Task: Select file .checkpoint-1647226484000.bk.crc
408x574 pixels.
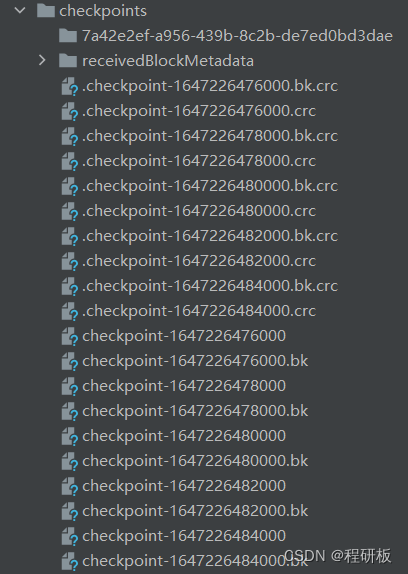Action: click(x=210, y=286)
